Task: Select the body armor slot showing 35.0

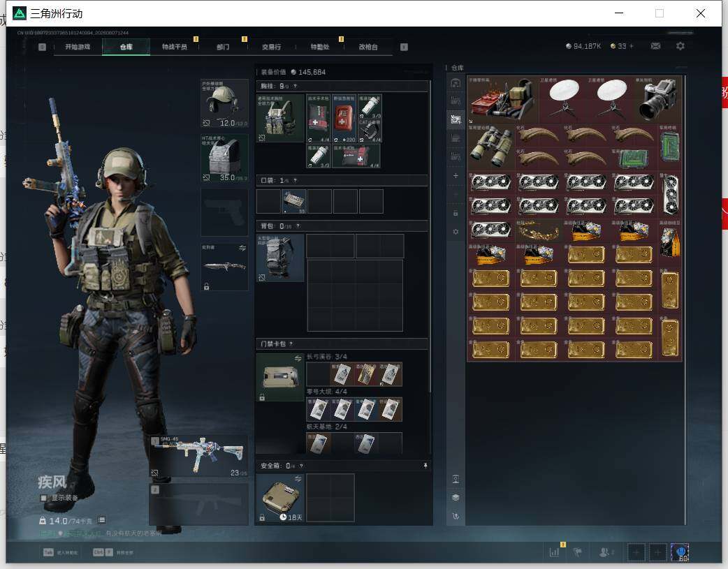Action: point(224,158)
